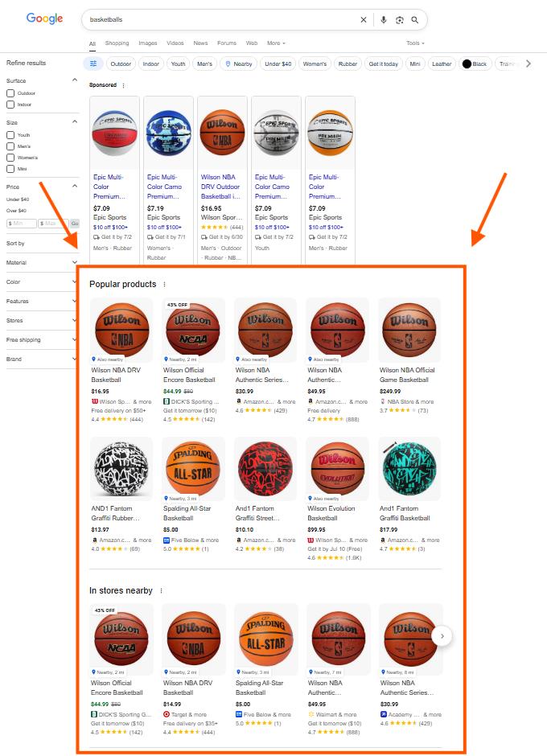
Task: Expand the Brand filter section
Action: (x=42, y=359)
